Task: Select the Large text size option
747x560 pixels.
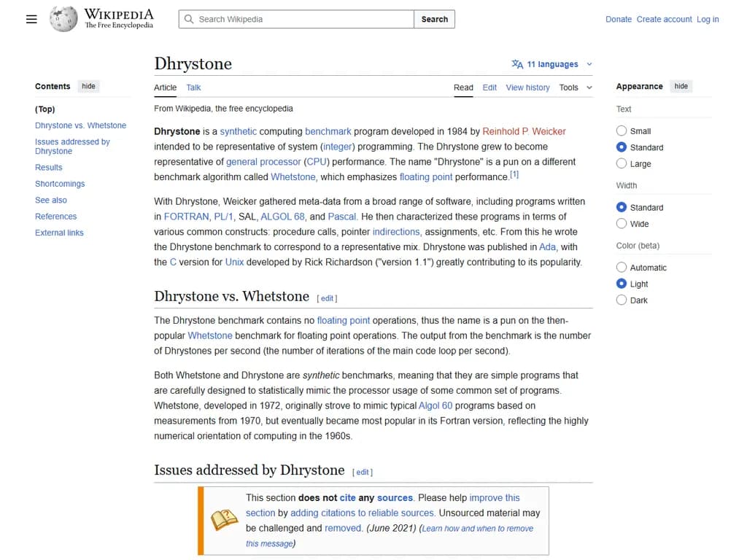Action: [622, 164]
